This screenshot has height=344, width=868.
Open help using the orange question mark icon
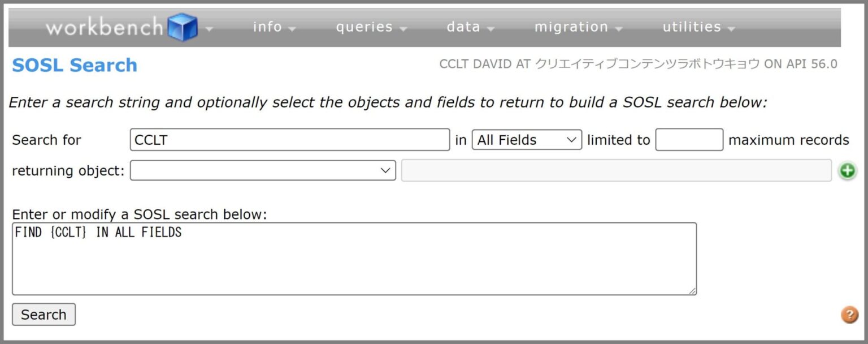pos(848,314)
